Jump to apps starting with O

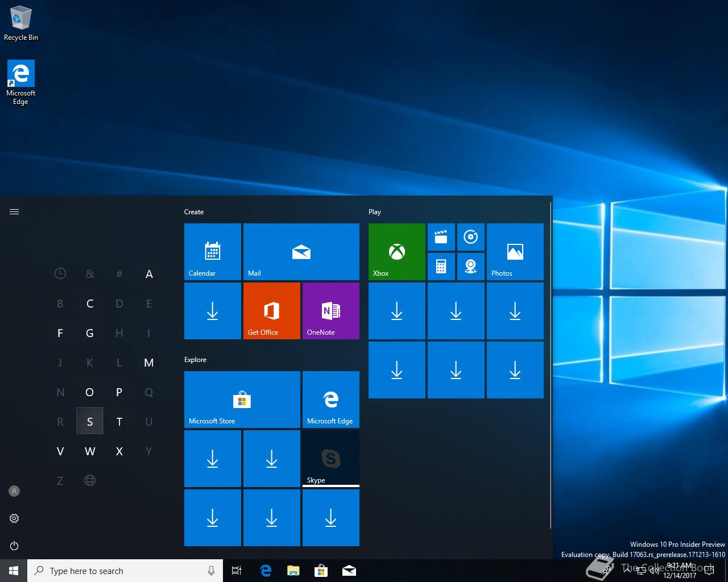pyautogui.click(x=90, y=392)
